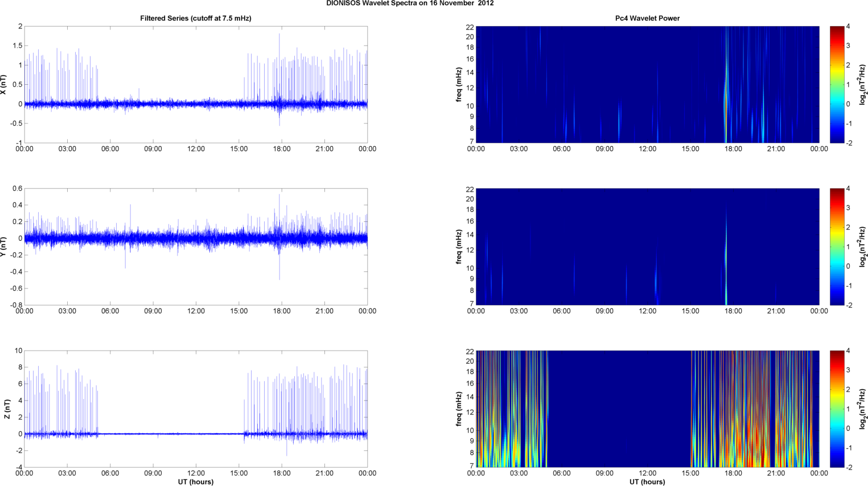Click the log2(nT²/Hz) label of the top colorbar

[x=863, y=85]
